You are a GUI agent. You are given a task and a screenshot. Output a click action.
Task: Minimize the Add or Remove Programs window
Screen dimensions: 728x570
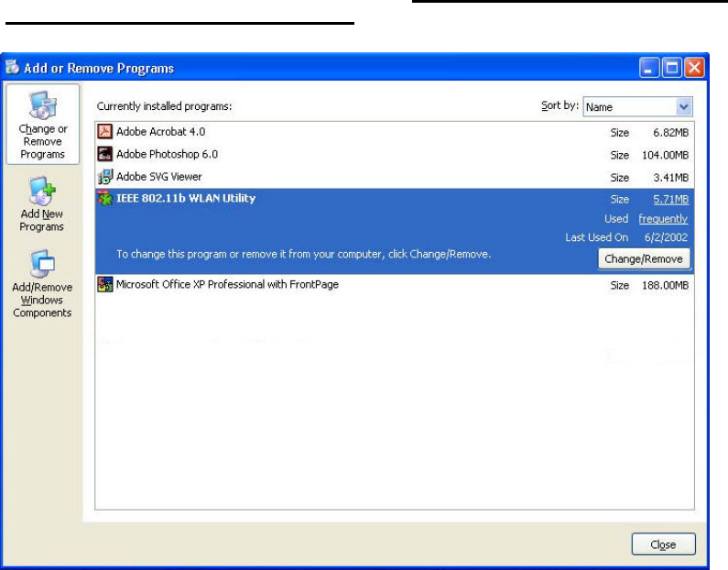coord(648,68)
